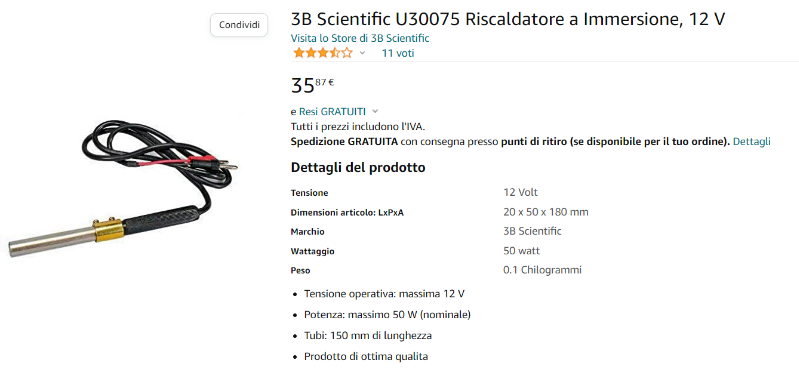Click the Dimensioni articolo 20 x 50 x 180 mm value

[x=545, y=212]
